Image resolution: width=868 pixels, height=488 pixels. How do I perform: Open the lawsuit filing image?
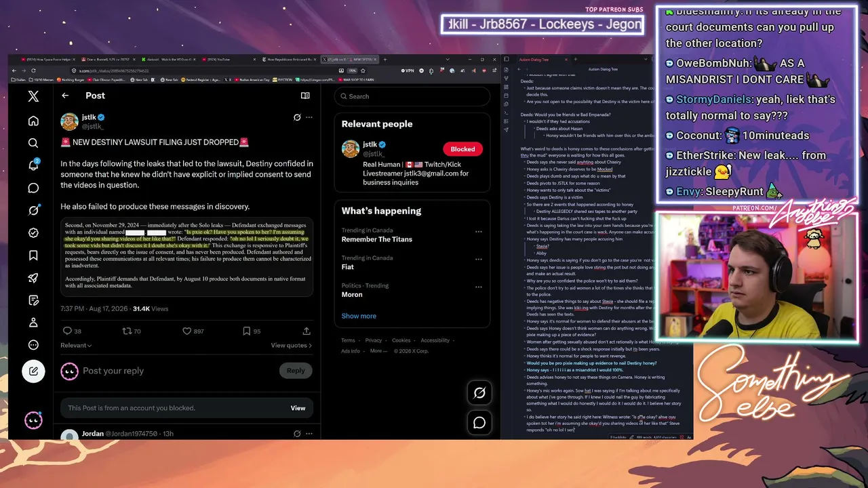click(187, 257)
